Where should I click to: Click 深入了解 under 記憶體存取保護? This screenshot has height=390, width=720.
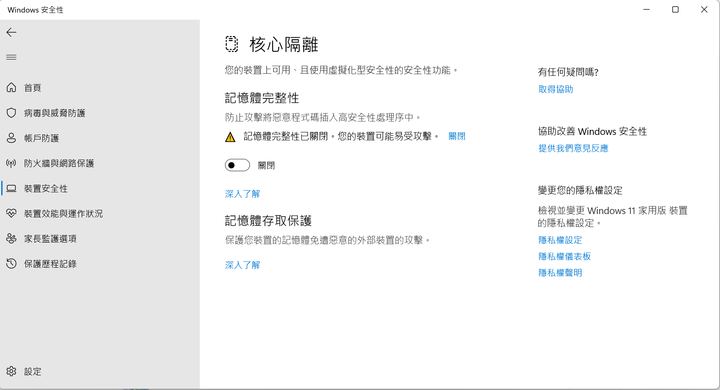coord(242,265)
